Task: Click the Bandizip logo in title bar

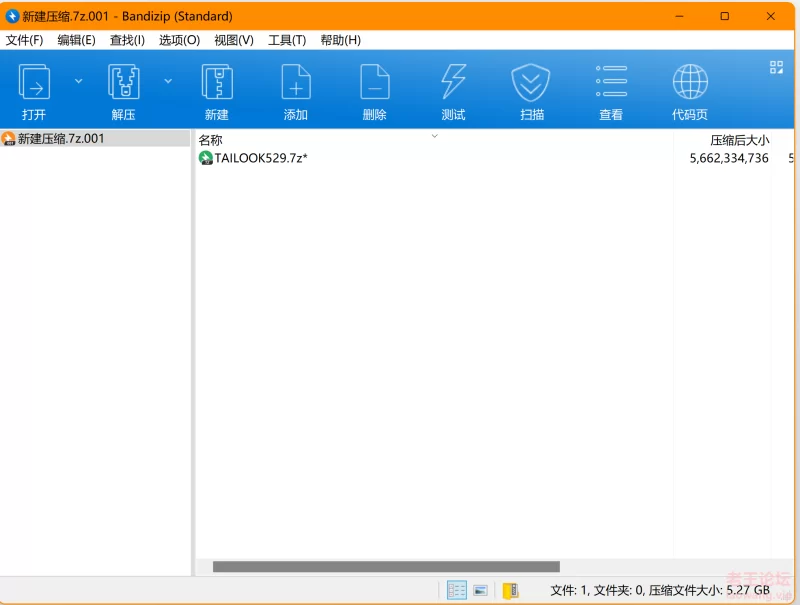Action: (x=12, y=16)
